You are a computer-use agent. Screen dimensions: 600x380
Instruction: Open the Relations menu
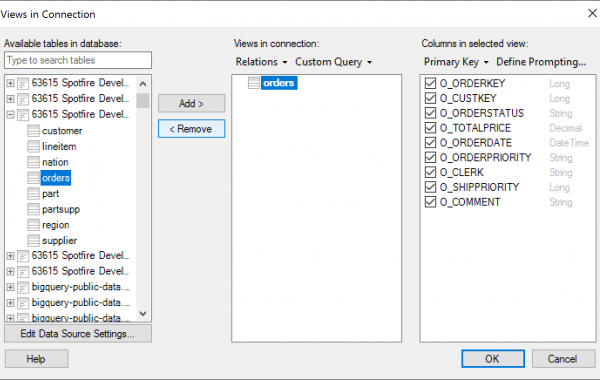click(x=261, y=62)
